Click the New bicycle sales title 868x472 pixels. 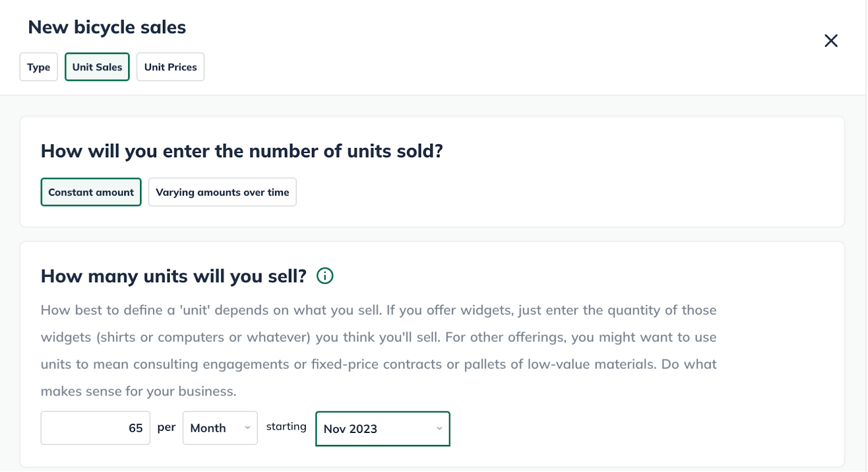(x=107, y=27)
